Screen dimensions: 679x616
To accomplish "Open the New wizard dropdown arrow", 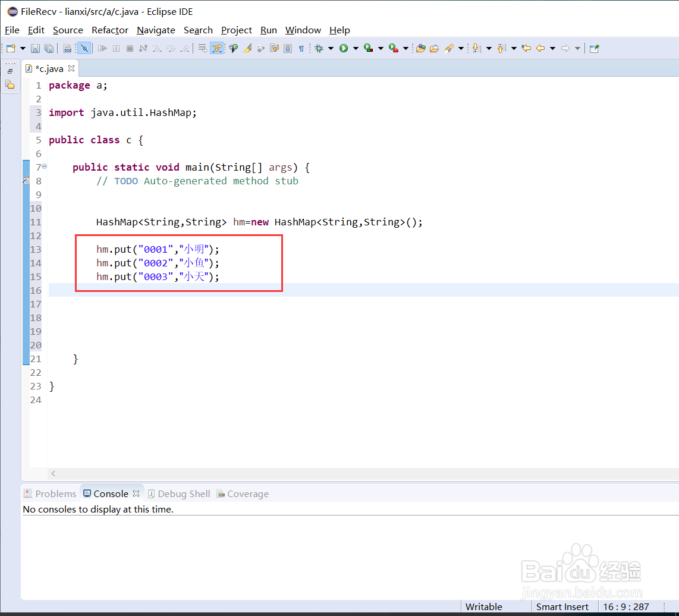I will tap(23, 49).
